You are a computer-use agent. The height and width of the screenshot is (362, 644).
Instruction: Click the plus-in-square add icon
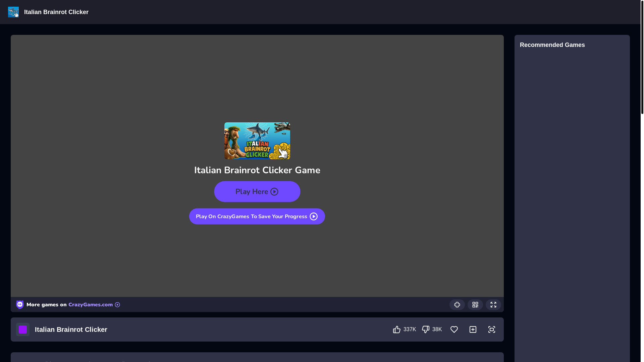pyautogui.click(x=473, y=329)
